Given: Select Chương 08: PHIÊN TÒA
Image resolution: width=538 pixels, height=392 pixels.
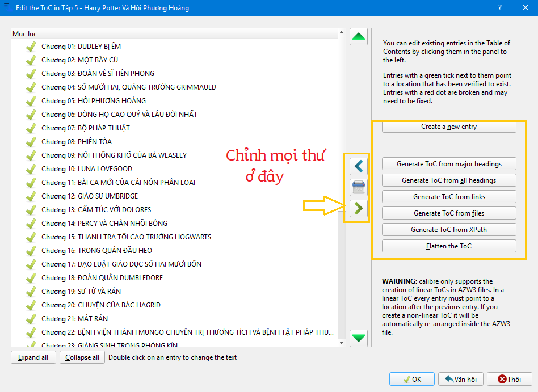Looking at the screenshot, I should tap(77, 142).
